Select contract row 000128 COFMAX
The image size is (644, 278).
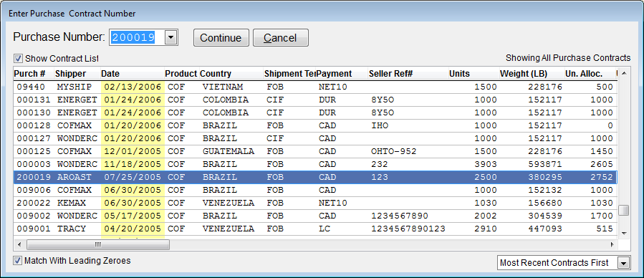(x=315, y=125)
